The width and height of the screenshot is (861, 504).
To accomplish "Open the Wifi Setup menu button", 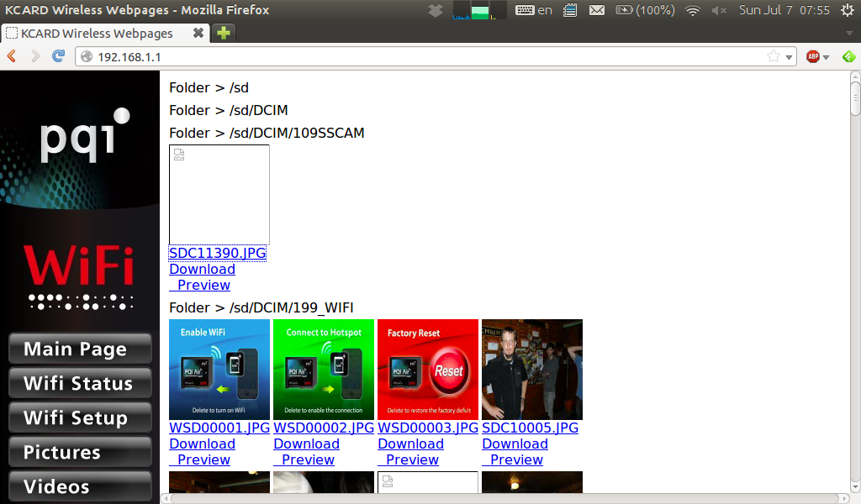I will (80, 417).
